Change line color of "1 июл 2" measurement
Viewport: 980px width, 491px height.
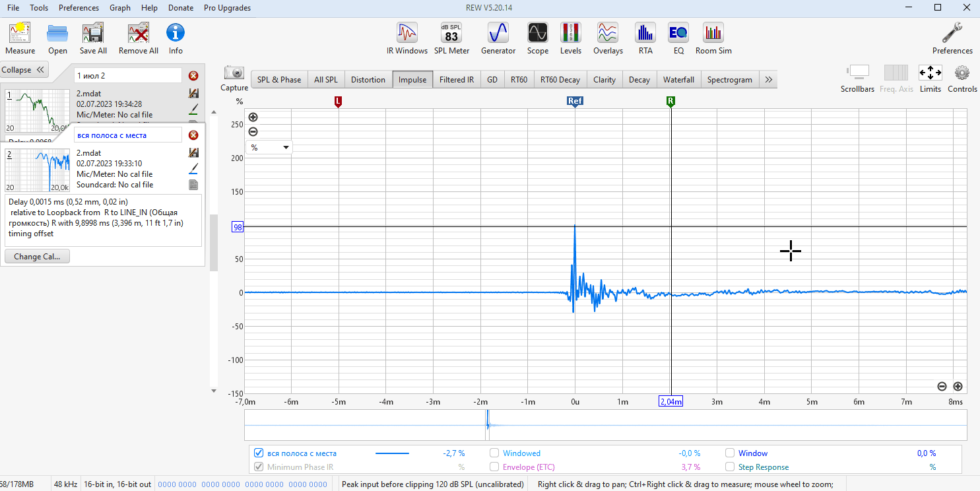(x=193, y=110)
